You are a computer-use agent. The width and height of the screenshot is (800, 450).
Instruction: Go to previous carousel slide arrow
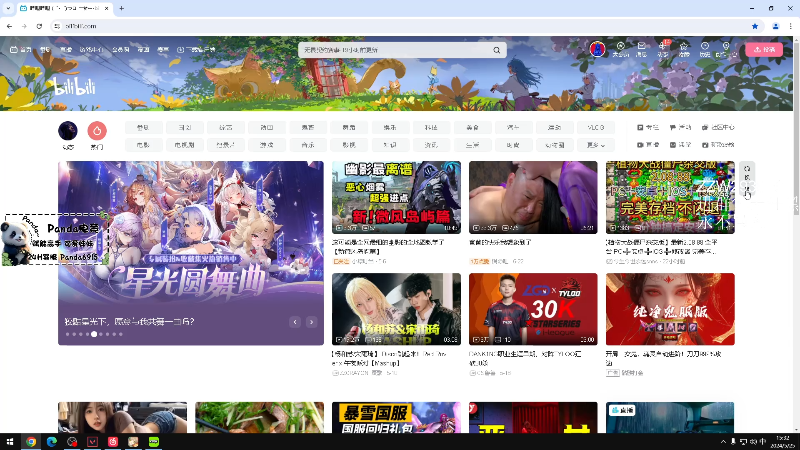(x=295, y=322)
